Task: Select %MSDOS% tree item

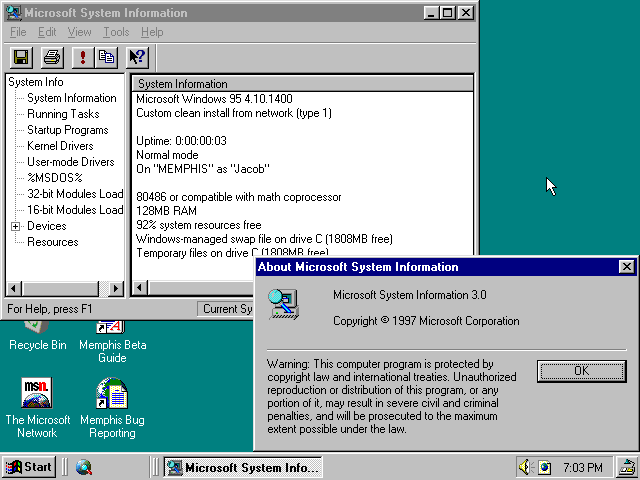Action: click(55, 178)
